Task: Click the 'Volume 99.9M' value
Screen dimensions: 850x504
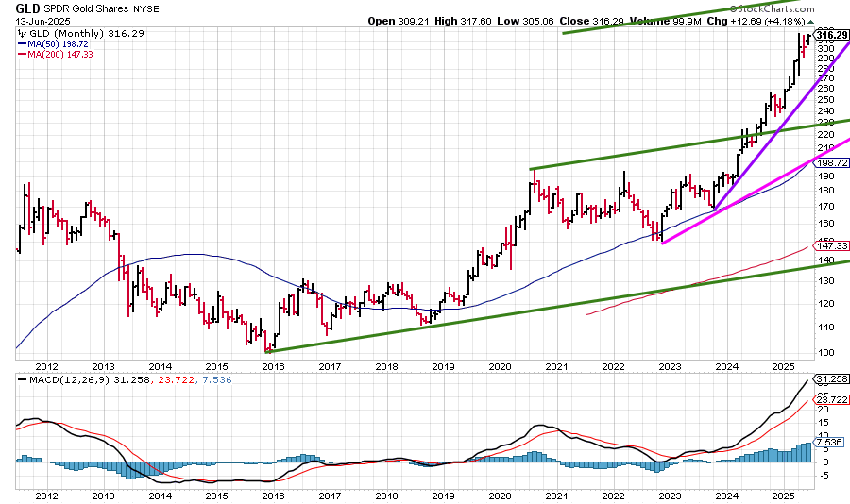Action: click(665, 21)
